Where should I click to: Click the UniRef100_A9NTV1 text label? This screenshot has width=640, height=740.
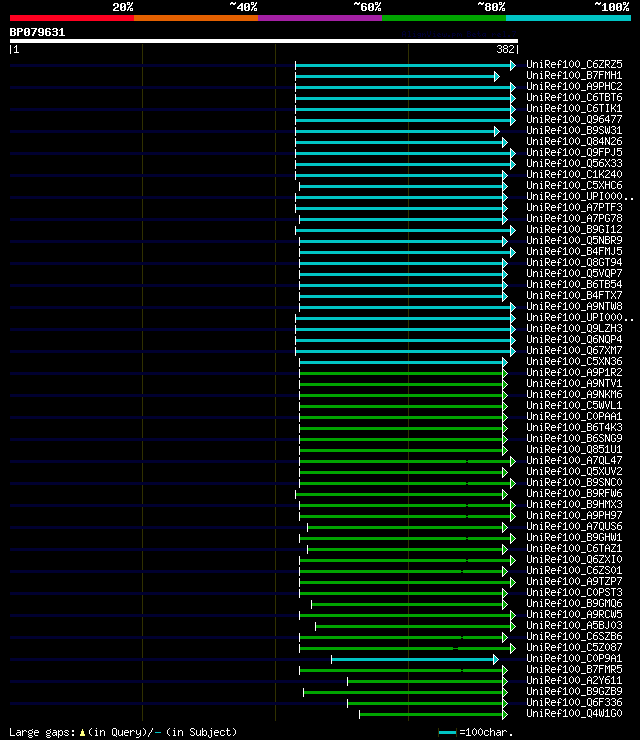pos(574,383)
